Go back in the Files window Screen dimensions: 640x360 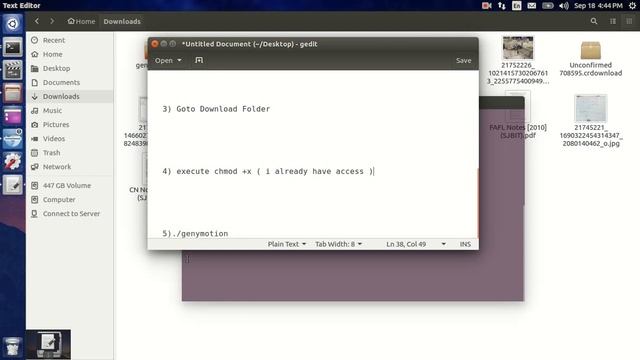[x=37, y=21]
